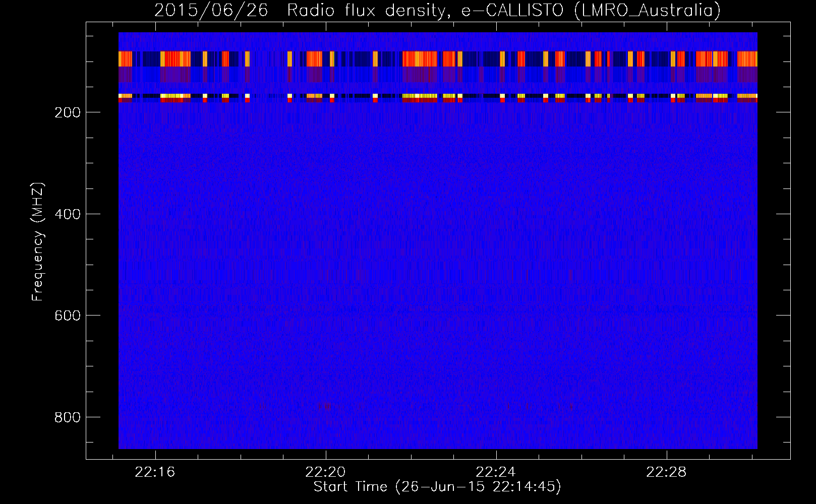Select the 'Frequency (MHZ)' axis label

(x=38, y=241)
